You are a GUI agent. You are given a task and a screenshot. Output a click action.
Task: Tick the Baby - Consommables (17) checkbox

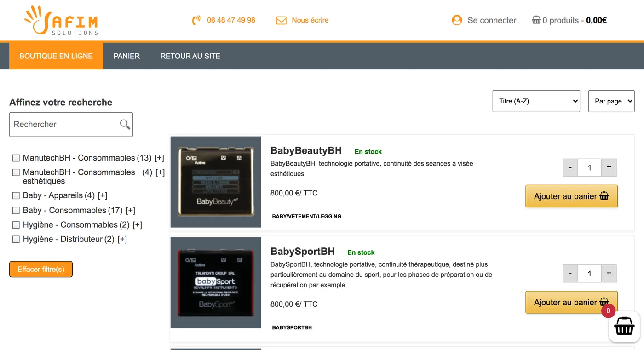pyautogui.click(x=16, y=210)
